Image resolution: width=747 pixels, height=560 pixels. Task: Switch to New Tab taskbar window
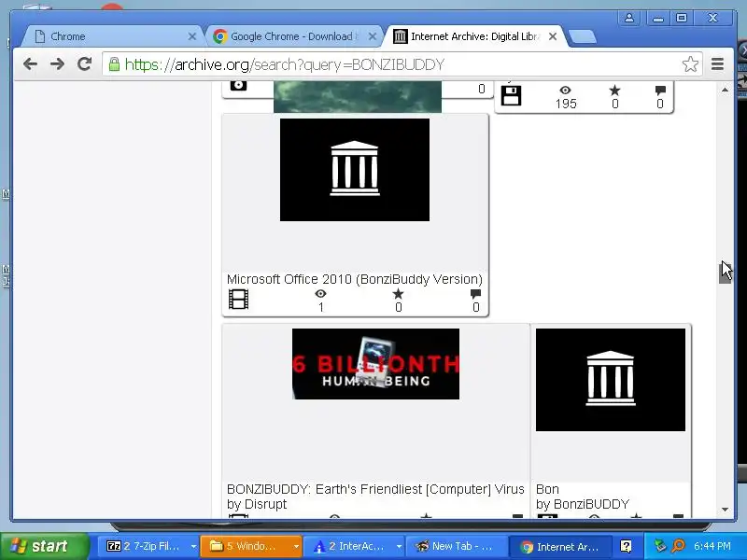click(455, 546)
